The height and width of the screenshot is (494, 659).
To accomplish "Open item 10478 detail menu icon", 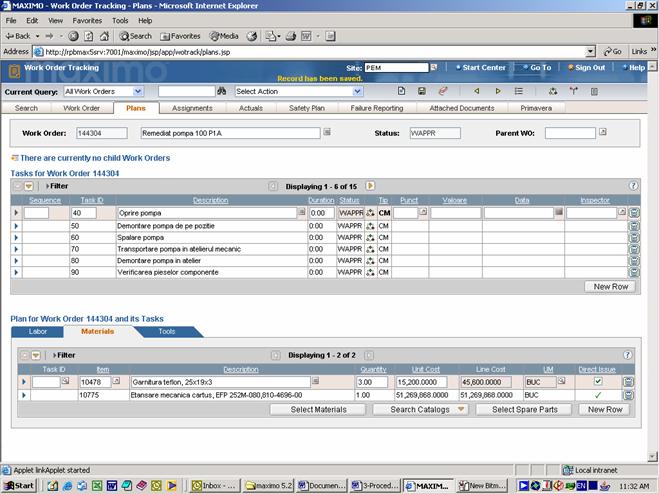I will click(x=116, y=381).
